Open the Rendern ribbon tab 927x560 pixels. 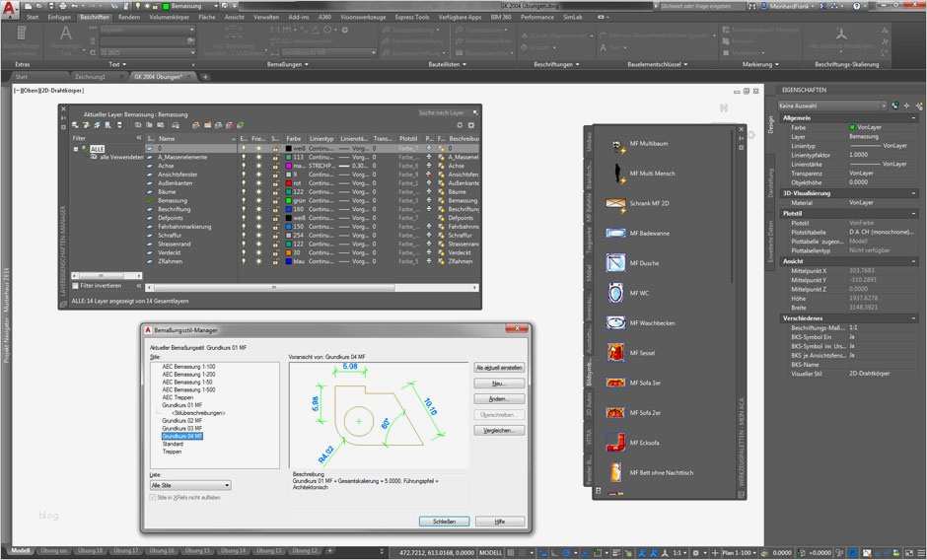129,18
